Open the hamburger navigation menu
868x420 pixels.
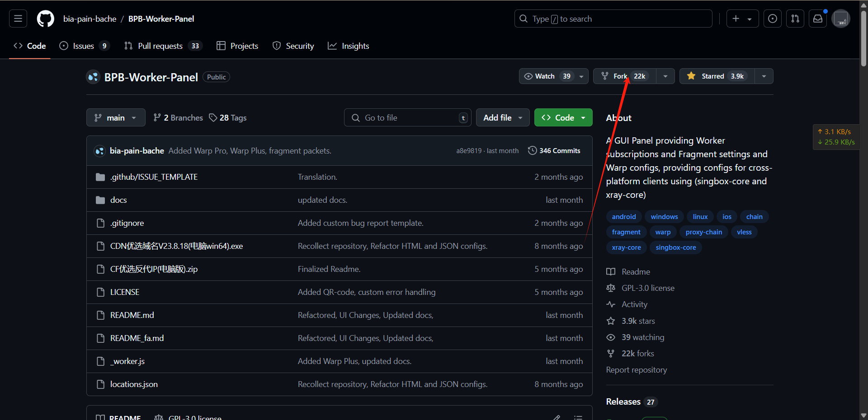click(18, 19)
